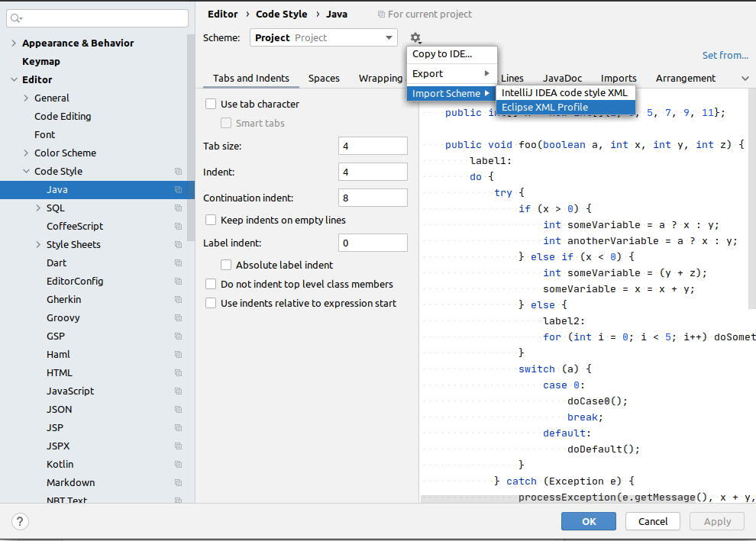
Task: Expand Appearance & Behavior tree node
Action: coord(14,43)
